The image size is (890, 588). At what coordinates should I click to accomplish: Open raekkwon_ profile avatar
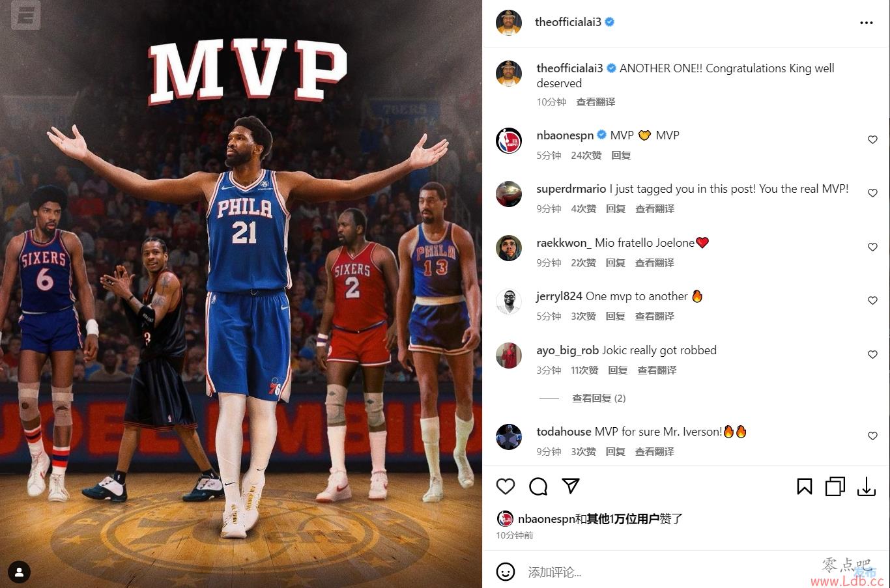tap(509, 248)
